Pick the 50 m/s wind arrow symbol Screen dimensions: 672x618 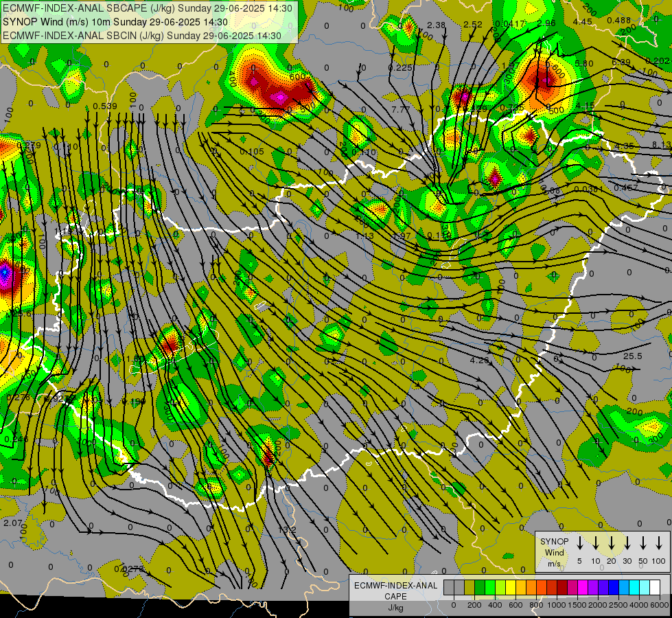[x=643, y=543]
